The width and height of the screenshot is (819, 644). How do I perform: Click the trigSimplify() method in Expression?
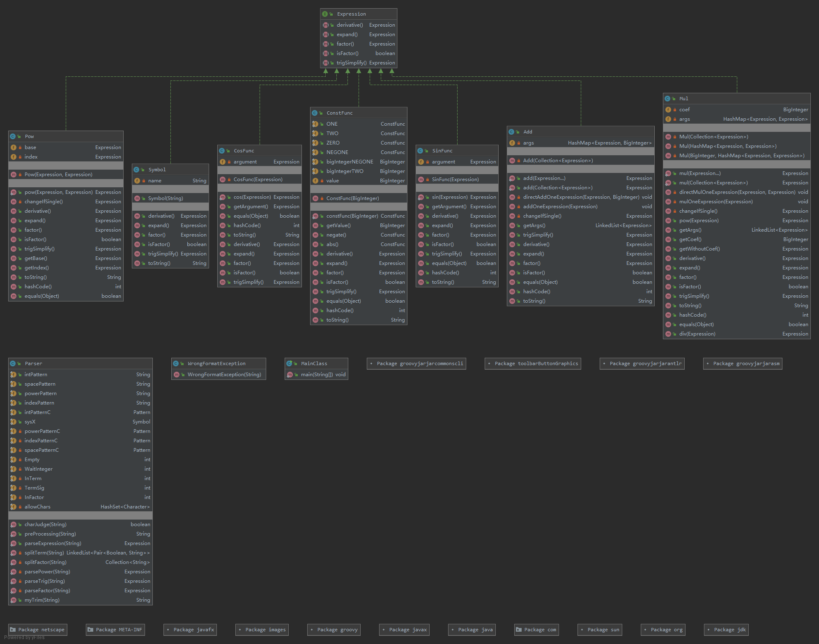pos(352,63)
